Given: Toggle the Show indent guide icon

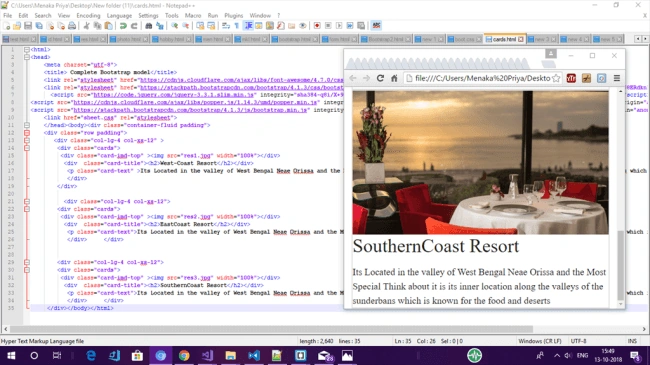Looking at the screenshot, I should [248, 26].
